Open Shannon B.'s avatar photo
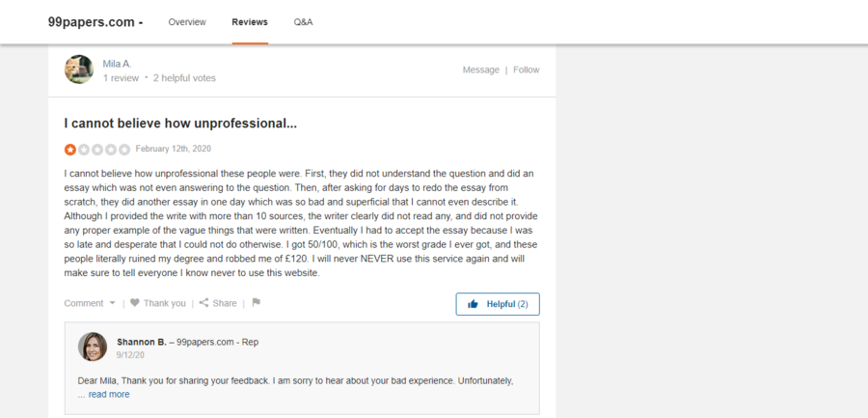This screenshot has height=418, width=868. coord(93,347)
